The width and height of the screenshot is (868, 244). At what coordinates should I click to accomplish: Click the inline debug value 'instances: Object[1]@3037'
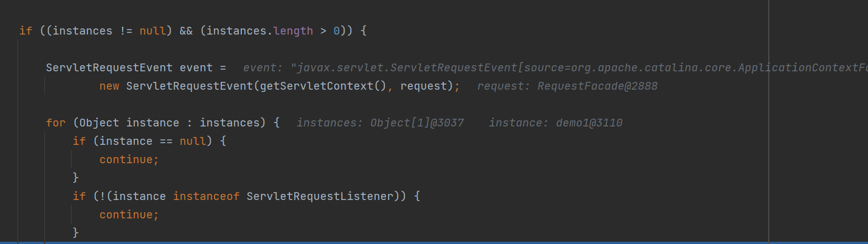coord(380,123)
